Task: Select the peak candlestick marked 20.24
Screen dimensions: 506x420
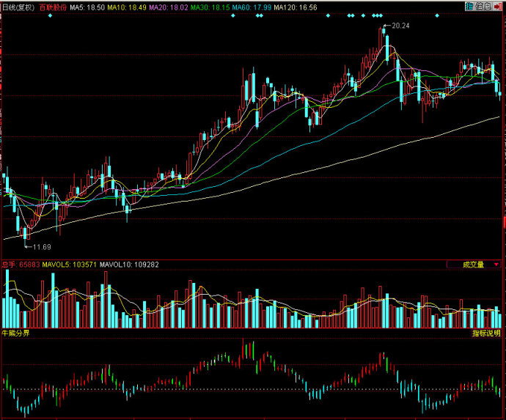Action: point(384,31)
